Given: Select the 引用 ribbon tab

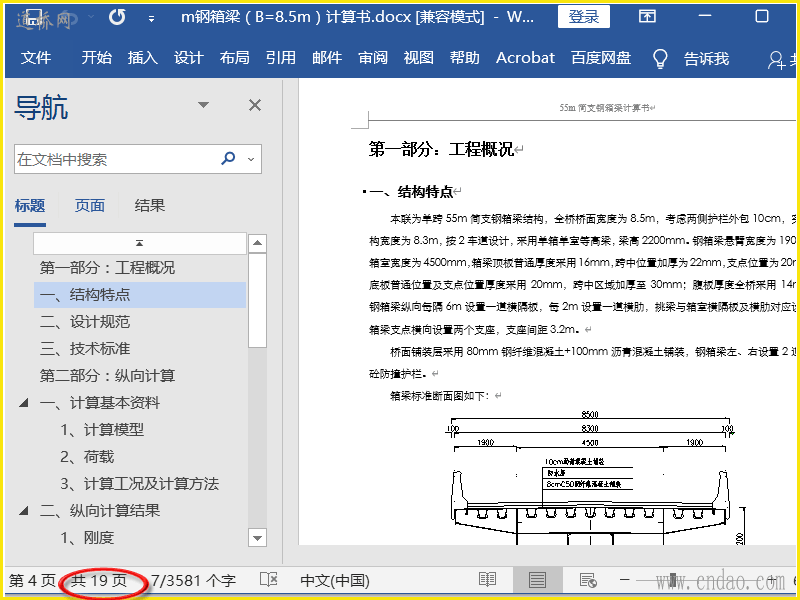Looking at the screenshot, I should tap(281, 58).
